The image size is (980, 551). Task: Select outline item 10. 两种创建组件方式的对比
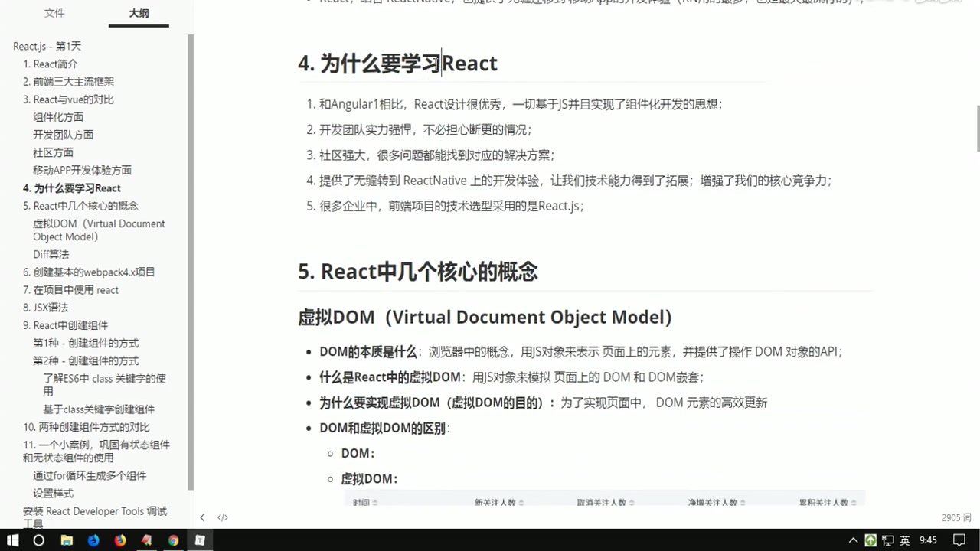(x=86, y=427)
